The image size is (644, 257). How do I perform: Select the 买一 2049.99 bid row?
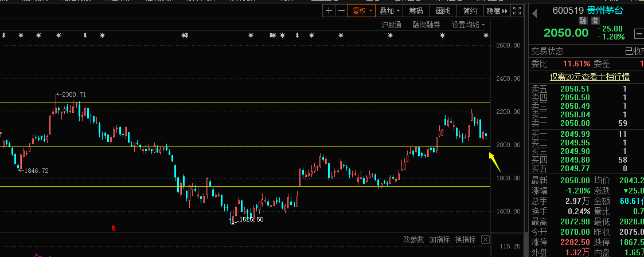pos(587,134)
